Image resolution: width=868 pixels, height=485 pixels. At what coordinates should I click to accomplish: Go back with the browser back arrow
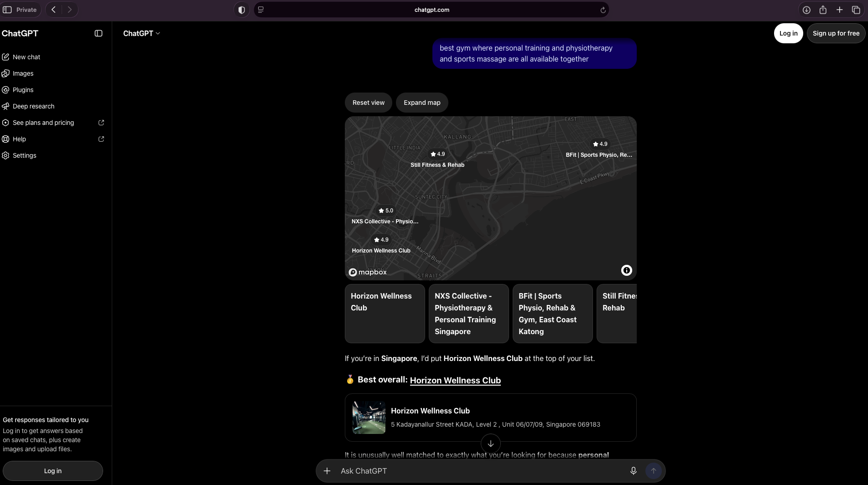coord(53,10)
